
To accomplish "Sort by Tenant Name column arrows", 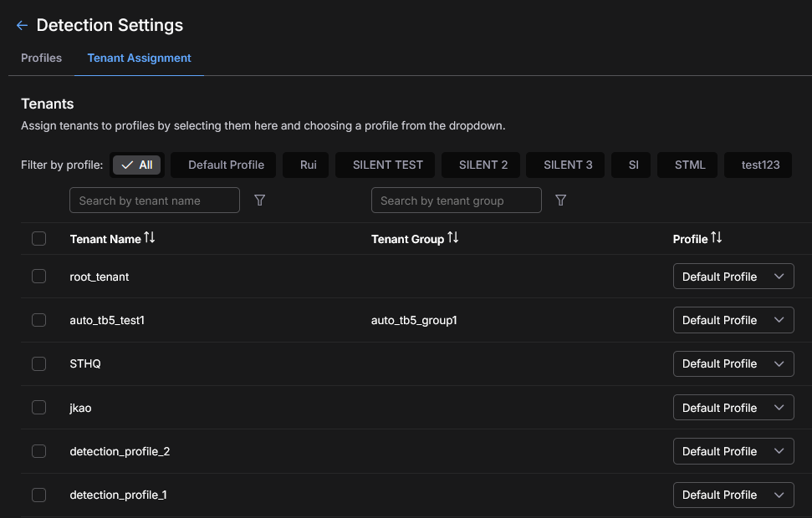I will [150, 238].
